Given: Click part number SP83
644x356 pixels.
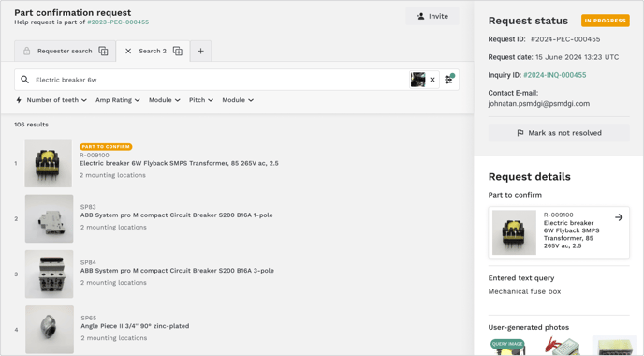Looking at the screenshot, I should tap(88, 207).
